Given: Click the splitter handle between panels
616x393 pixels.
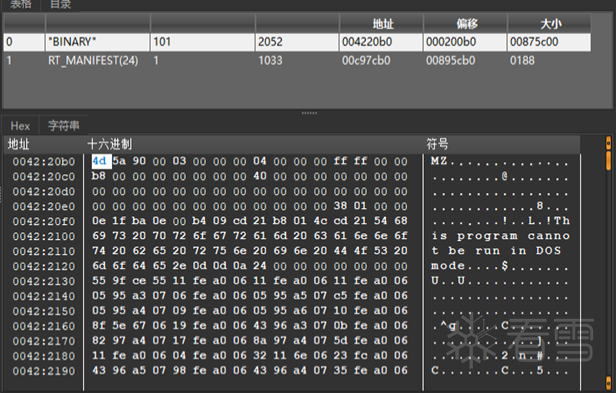Looking at the screenshot, I should coord(309,113).
